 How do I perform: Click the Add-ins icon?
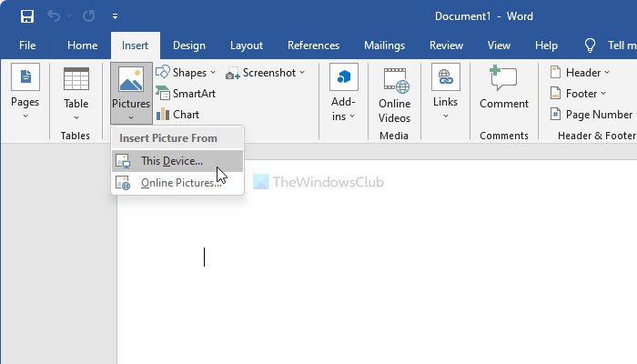(x=344, y=76)
